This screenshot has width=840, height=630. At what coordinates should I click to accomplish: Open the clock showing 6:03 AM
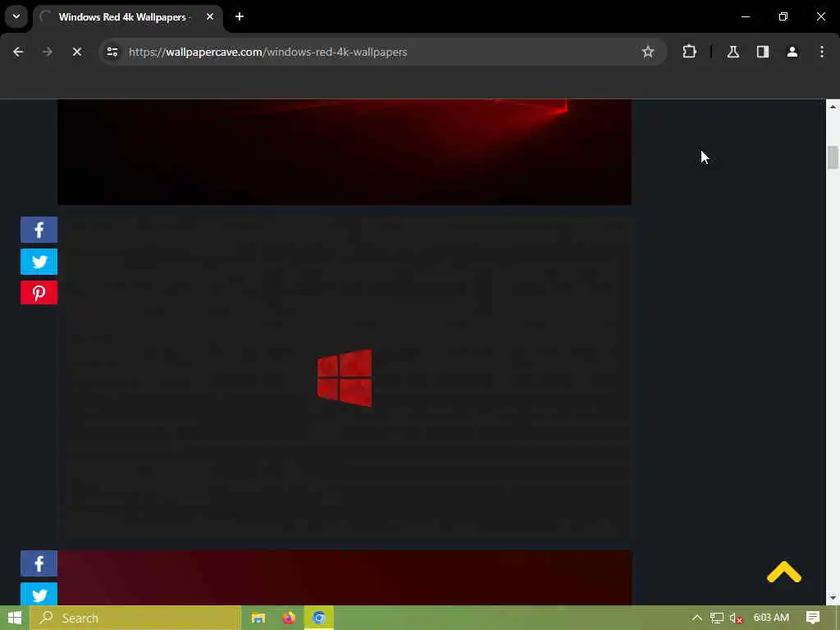771,618
